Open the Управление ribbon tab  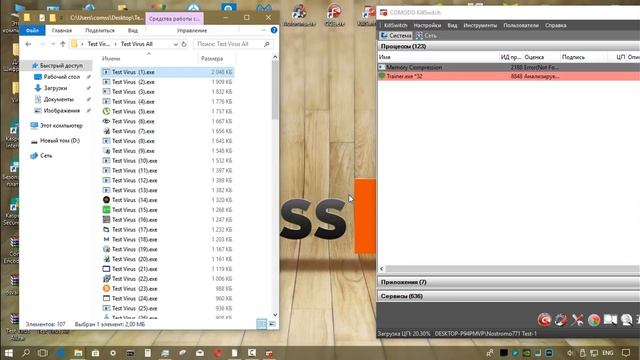click(191, 31)
